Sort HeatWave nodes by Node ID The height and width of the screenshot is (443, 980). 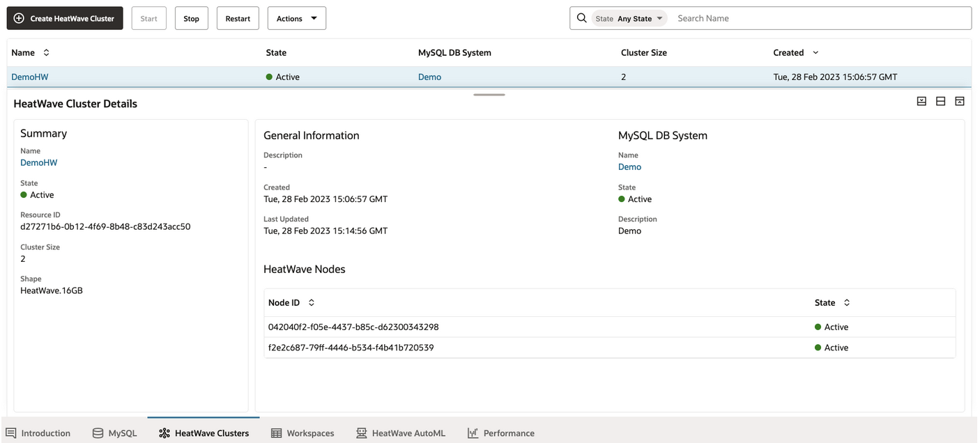312,303
